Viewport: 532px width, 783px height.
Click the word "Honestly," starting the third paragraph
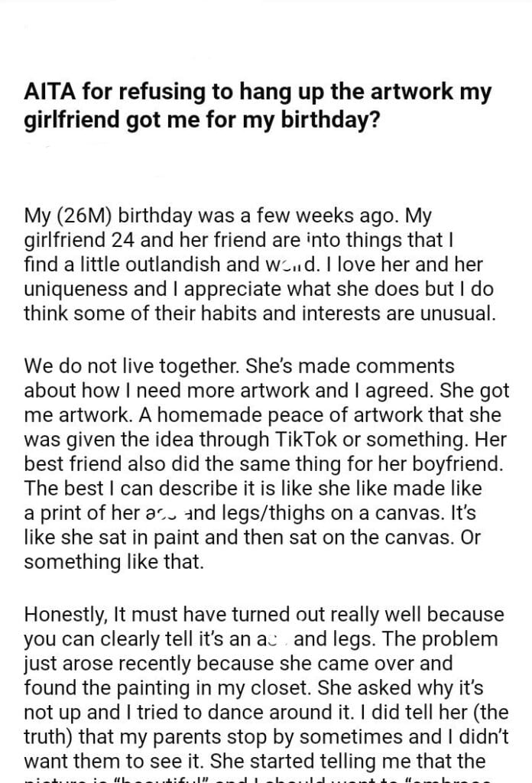[66, 614]
